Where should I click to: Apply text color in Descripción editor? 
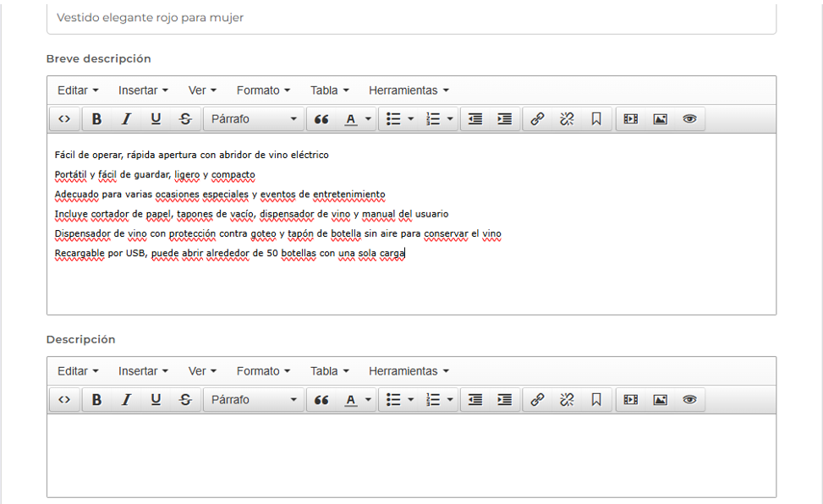pyautogui.click(x=351, y=400)
